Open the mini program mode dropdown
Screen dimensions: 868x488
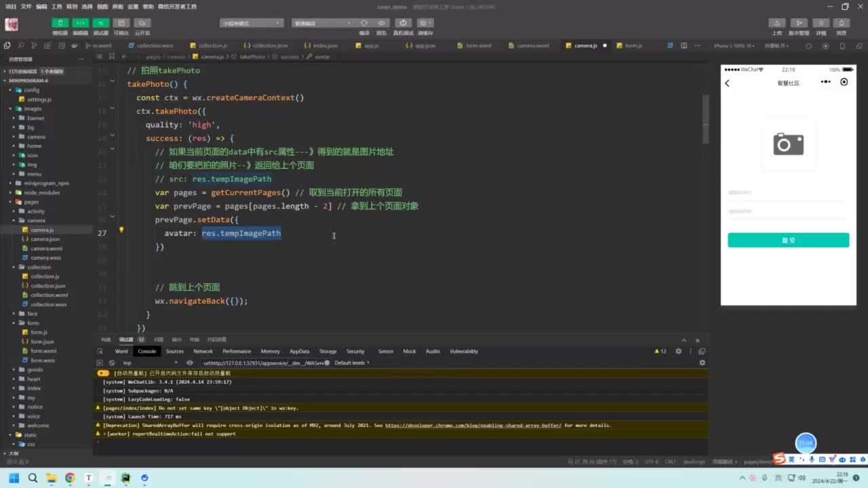[x=252, y=23]
